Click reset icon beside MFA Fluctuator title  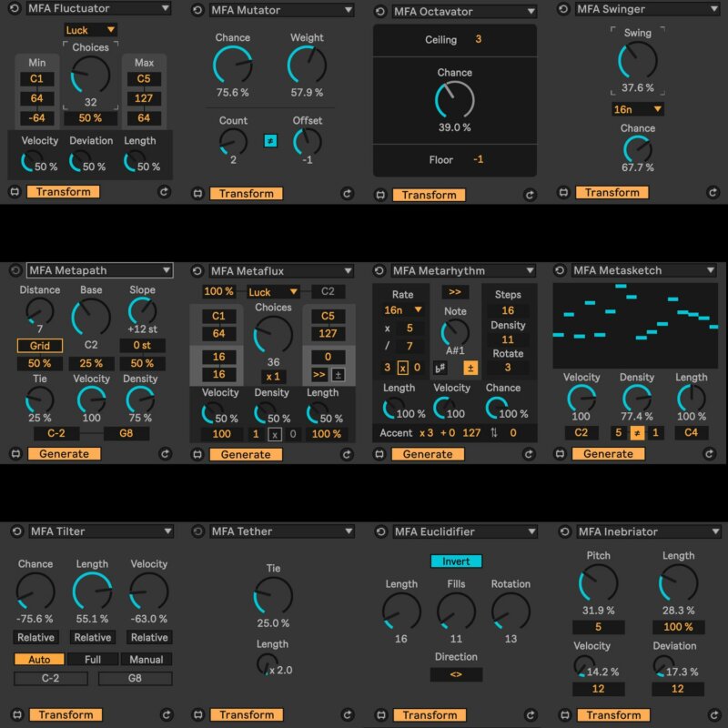click(15, 8)
